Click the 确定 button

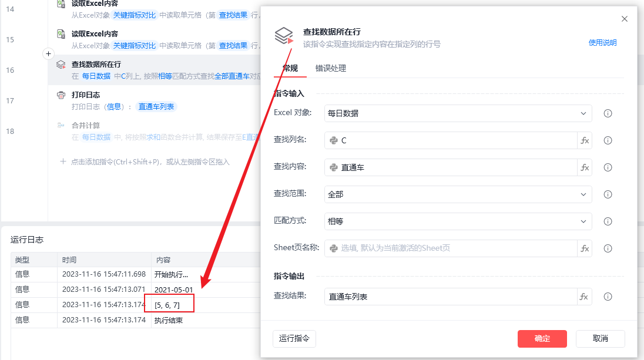click(542, 338)
